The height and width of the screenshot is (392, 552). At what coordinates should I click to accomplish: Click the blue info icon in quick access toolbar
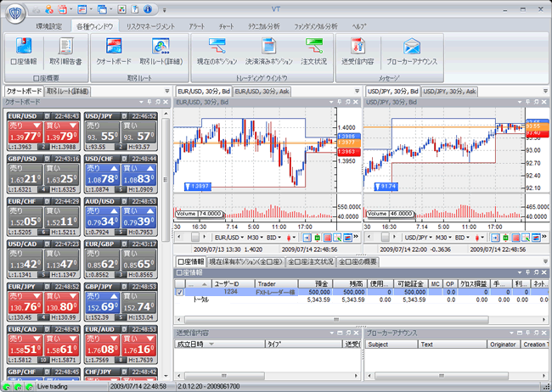tap(148, 9)
